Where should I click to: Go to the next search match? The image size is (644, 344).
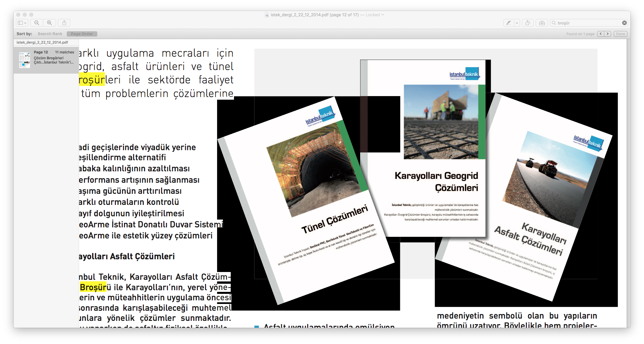pos(608,34)
